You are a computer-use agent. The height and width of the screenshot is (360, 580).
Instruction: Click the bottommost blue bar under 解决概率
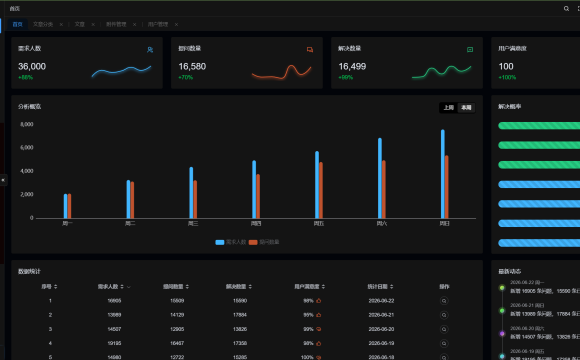pos(539,243)
